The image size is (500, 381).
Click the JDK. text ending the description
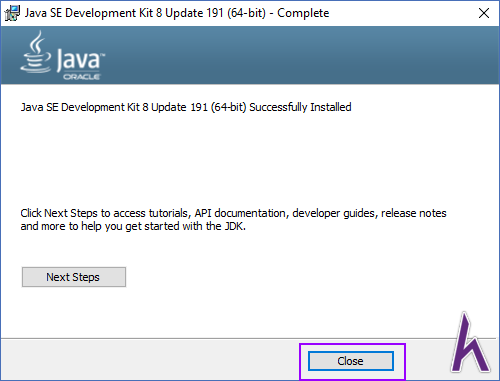pos(235,226)
